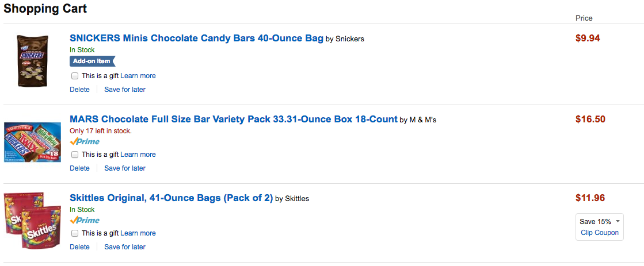Open the Snickers Minis product thumbnail
This screenshot has height=266, width=644.
32,60
